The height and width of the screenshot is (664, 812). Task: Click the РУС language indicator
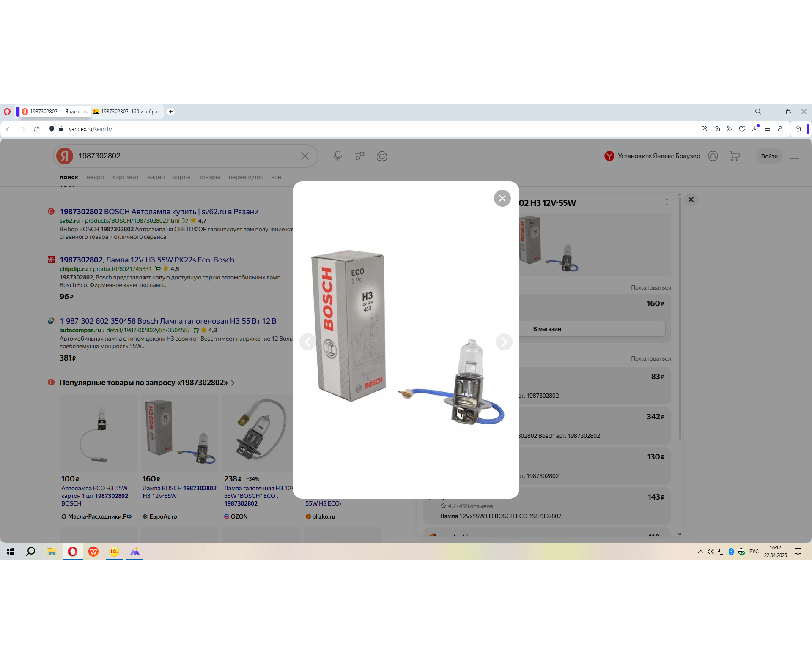tap(754, 552)
